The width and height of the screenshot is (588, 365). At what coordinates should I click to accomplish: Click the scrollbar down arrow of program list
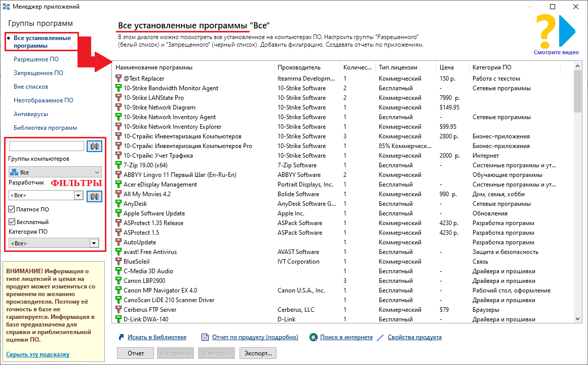577,319
